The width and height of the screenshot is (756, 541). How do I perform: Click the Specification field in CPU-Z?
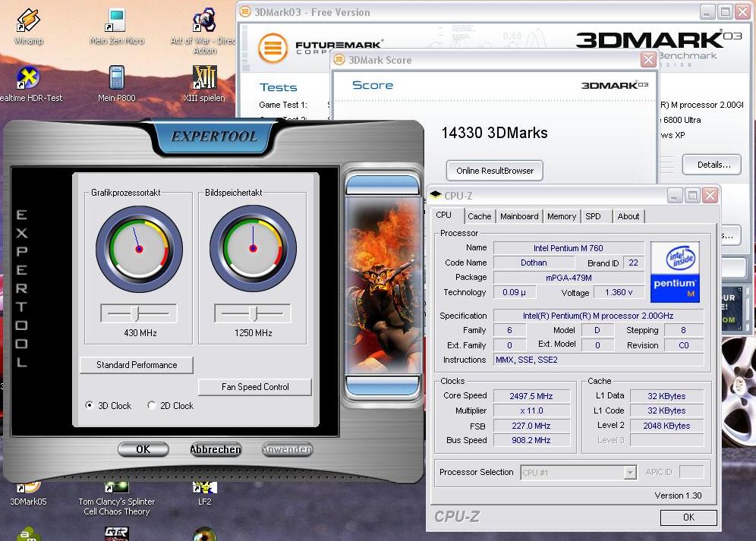598,316
